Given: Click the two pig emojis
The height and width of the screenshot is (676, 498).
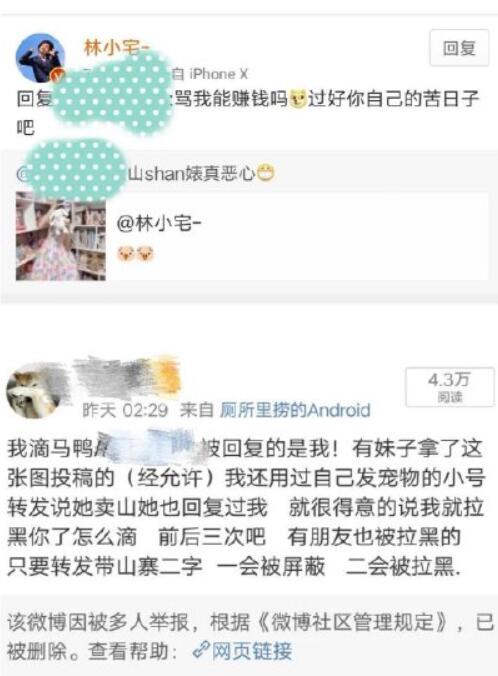Looking at the screenshot, I should point(135,254).
